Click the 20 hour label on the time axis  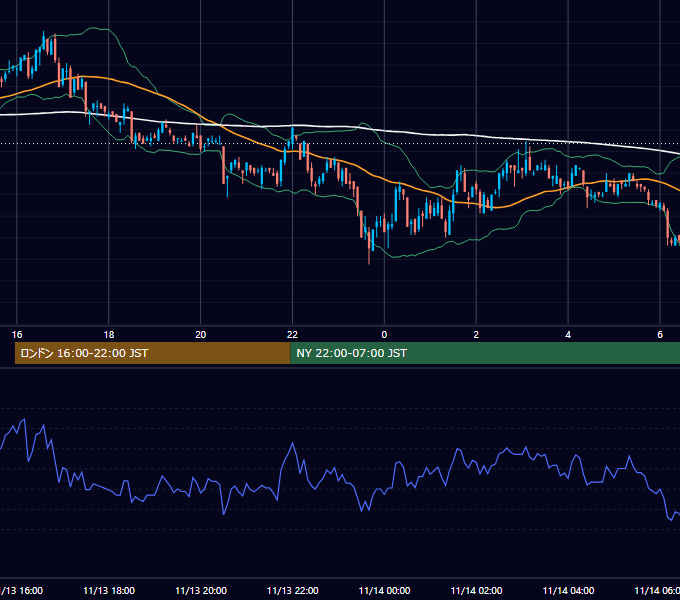200,335
